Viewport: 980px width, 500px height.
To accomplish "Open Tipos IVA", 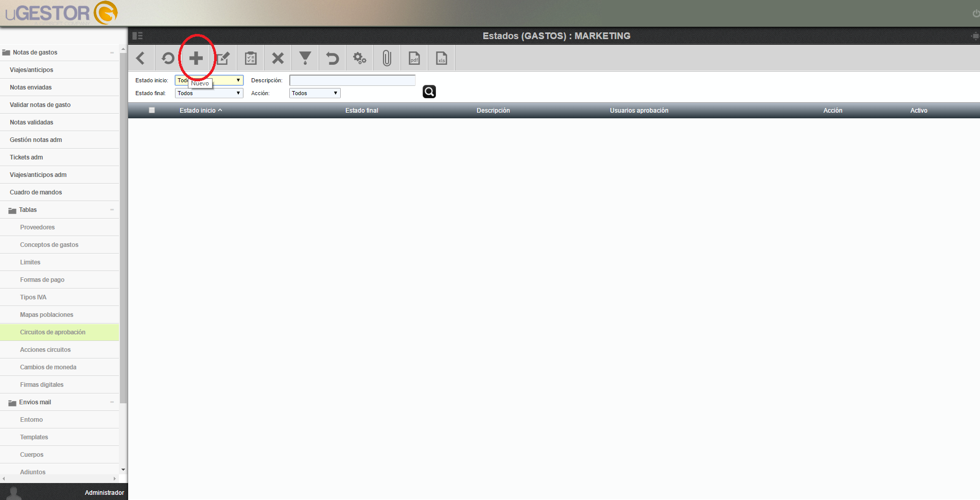I will (x=60, y=297).
